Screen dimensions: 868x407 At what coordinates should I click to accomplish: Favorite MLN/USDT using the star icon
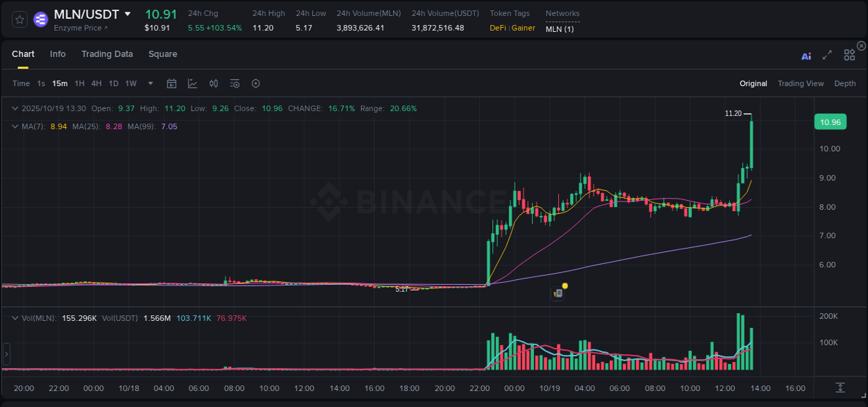click(19, 19)
